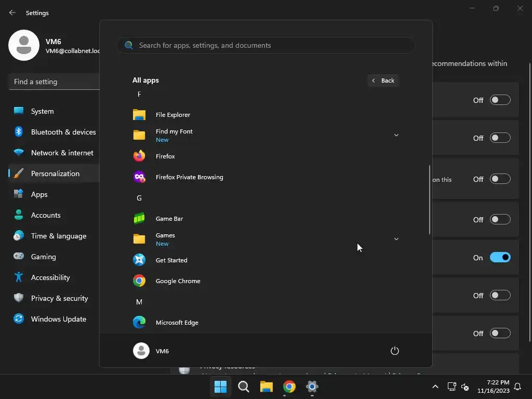
Task: Open the VM6 user account in Start menu
Action: pyautogui.click(x=151, y=351)
